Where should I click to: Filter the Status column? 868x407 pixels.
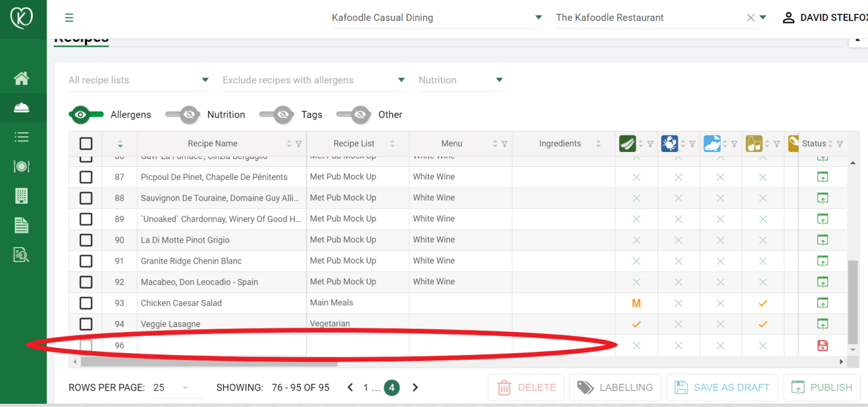click(840, 144)
